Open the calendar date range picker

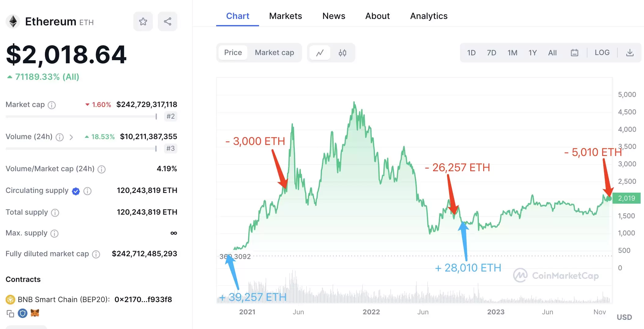tap(575, 53)
